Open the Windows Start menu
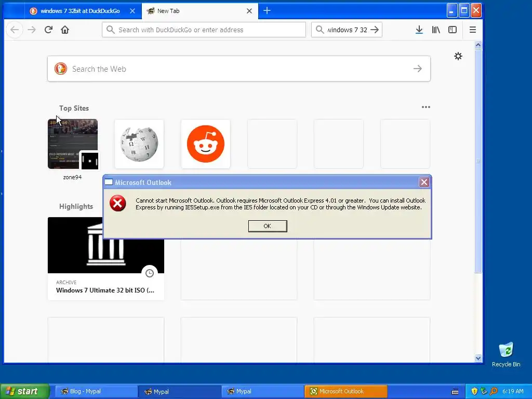Image resolution: width=532 pixels, height=399 pixels. click(x=24, y=391)
